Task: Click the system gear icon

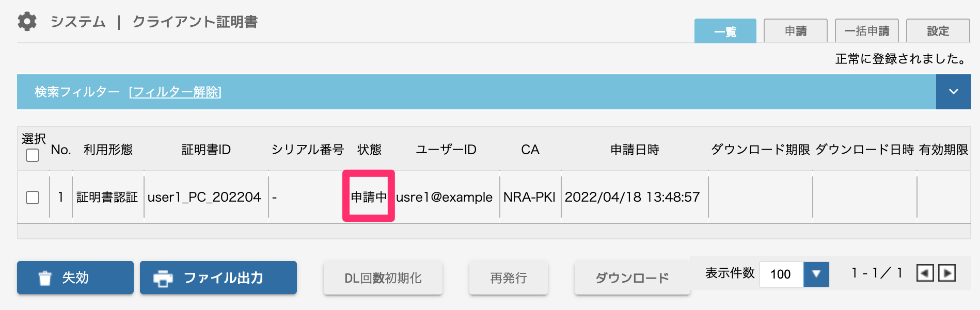Action: 27,22
